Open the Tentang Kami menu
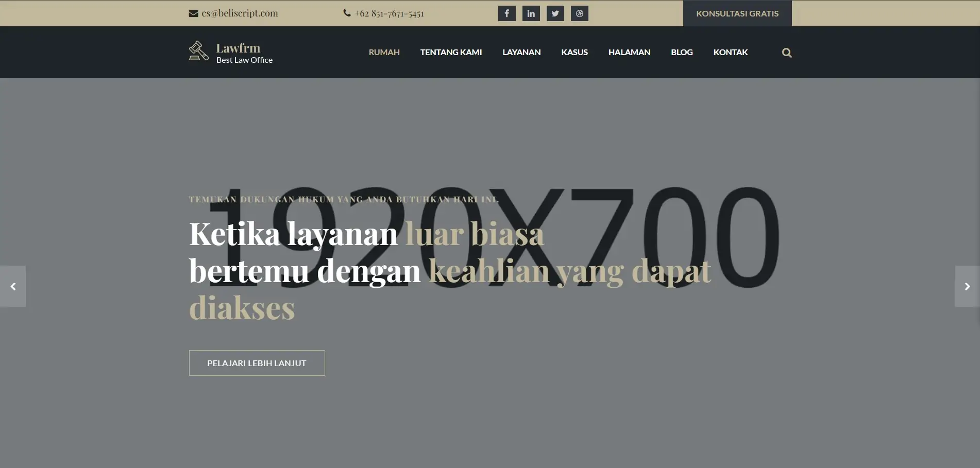Screen dimensions: 980x468 coord(451,52)
